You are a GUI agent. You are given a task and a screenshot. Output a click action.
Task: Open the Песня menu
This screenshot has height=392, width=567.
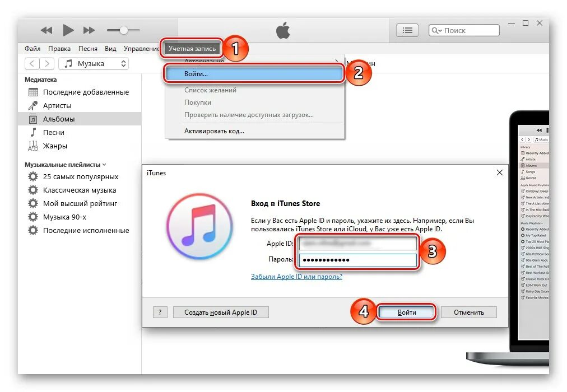click(x=88, y=48)
